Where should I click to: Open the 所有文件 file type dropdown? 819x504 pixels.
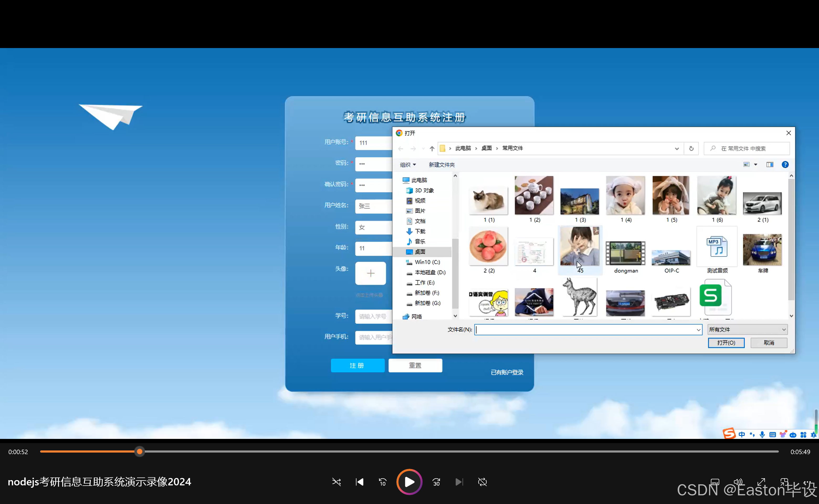coord(747,330)
